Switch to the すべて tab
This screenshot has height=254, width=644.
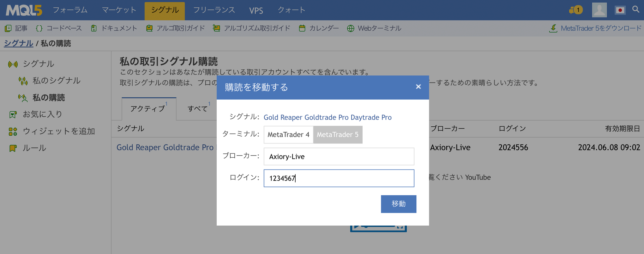[x=198, y=109]
